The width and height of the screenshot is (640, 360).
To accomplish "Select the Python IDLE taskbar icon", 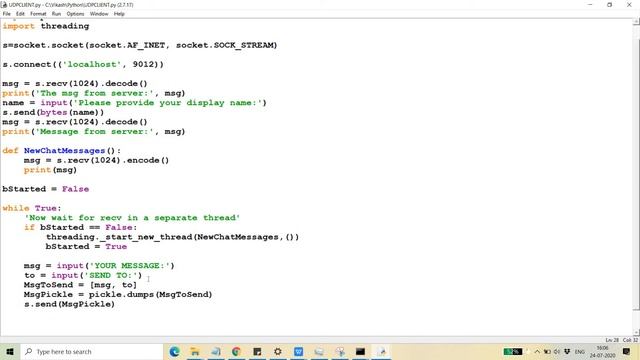I will (381, 351).
